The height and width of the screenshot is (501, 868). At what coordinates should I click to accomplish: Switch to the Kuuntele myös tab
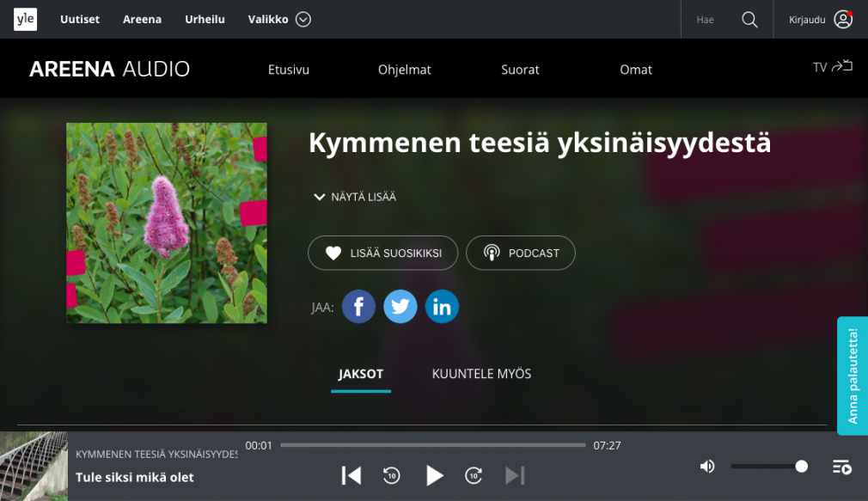(481, 374)
